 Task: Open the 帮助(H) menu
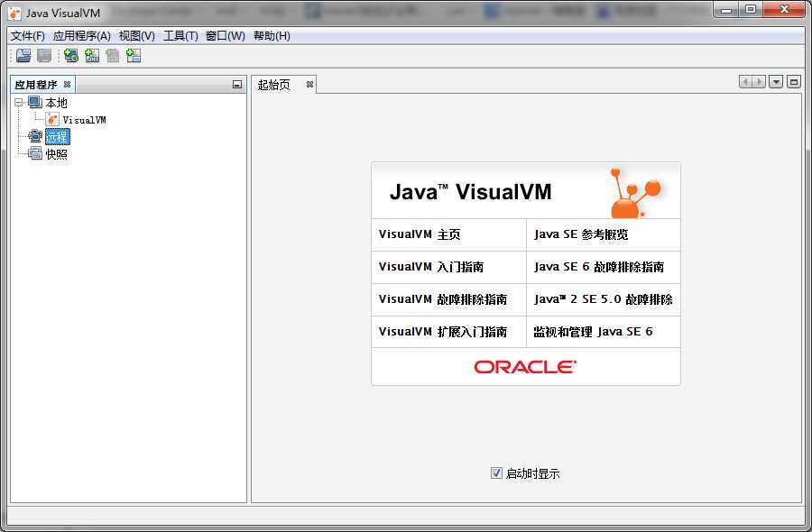coord(272,36)
